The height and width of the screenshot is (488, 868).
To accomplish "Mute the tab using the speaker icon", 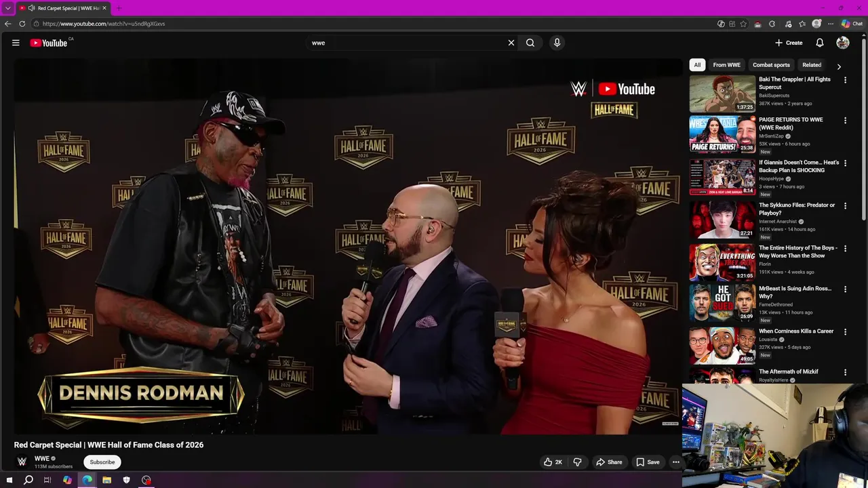I will 32,8.
